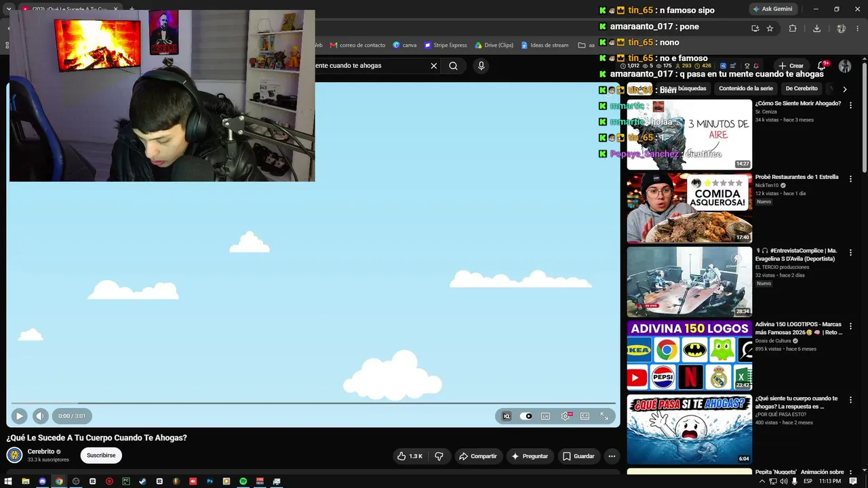The height and width of the screenshot is (488, 868).
Task: Toggle the autoplay switch in the player
Action: (526, 416)
